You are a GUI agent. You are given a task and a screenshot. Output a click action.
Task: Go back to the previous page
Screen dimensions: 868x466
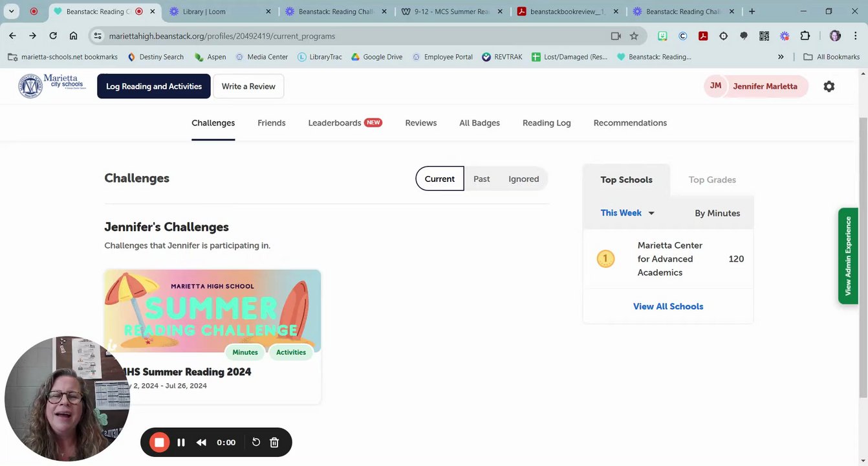click(x=13, y=36)
